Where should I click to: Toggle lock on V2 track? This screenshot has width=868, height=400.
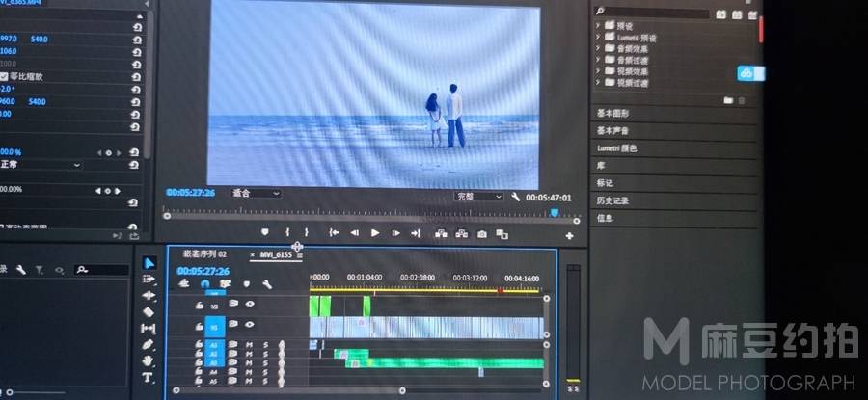pyautogui.click(x=199, y=306)
